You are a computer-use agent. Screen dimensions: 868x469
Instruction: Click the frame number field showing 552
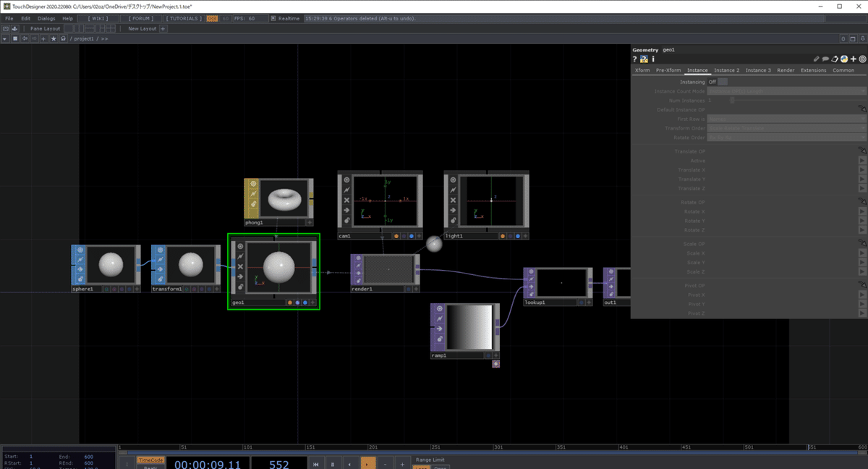tap(280, 463)
